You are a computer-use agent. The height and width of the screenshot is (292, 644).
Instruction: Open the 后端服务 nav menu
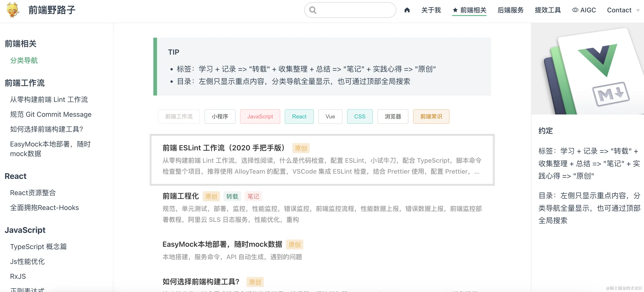pyautogui.click(x=510, y=10)
